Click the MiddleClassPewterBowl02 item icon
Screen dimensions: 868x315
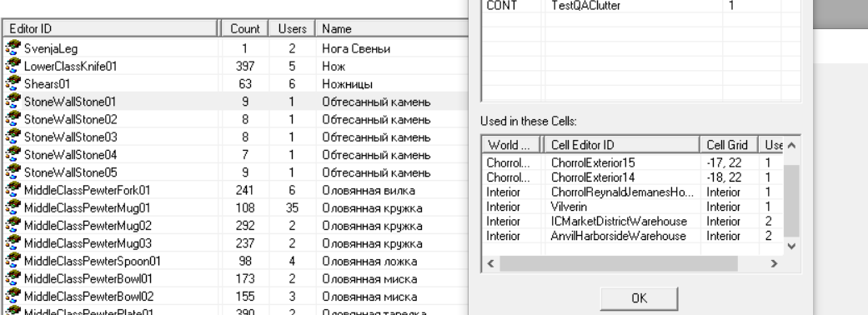click(x=13, y=296)
